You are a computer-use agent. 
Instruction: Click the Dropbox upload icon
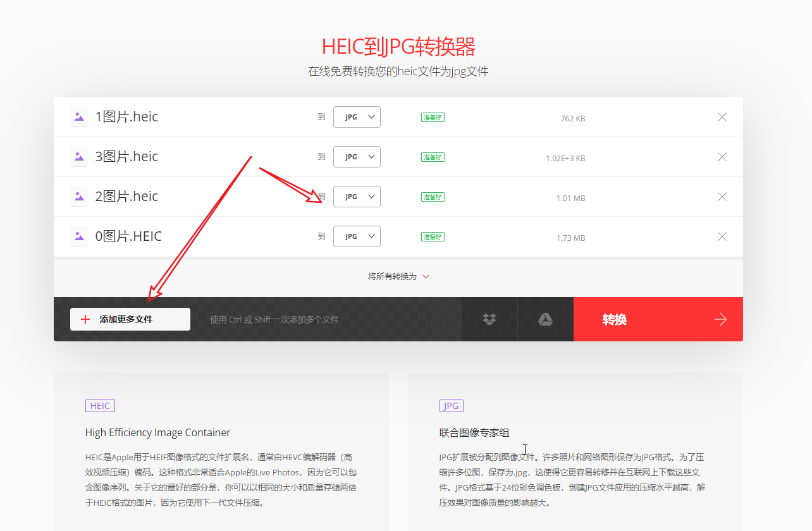click(489, 319)
